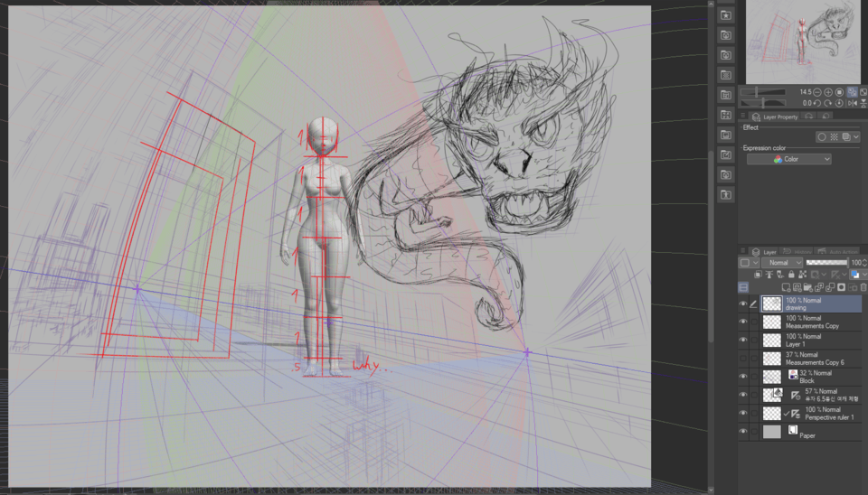Viewport: 868px width, 495px height.
Task: Apply border effect in Layer Property
Action: (x=822, y=136)
